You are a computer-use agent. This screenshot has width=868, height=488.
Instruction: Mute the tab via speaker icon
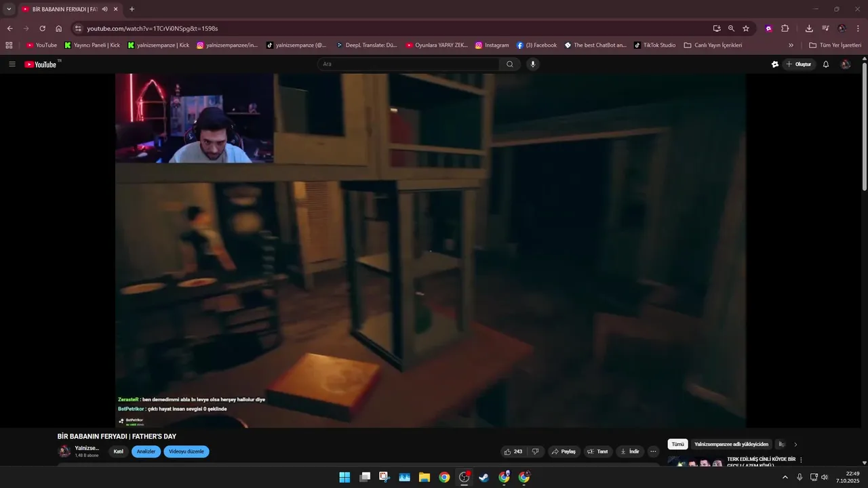[105, 9]
